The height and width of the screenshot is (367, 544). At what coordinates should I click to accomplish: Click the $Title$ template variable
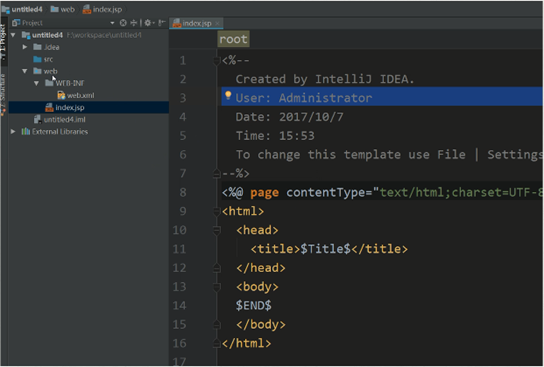click(x=325, y=249)
